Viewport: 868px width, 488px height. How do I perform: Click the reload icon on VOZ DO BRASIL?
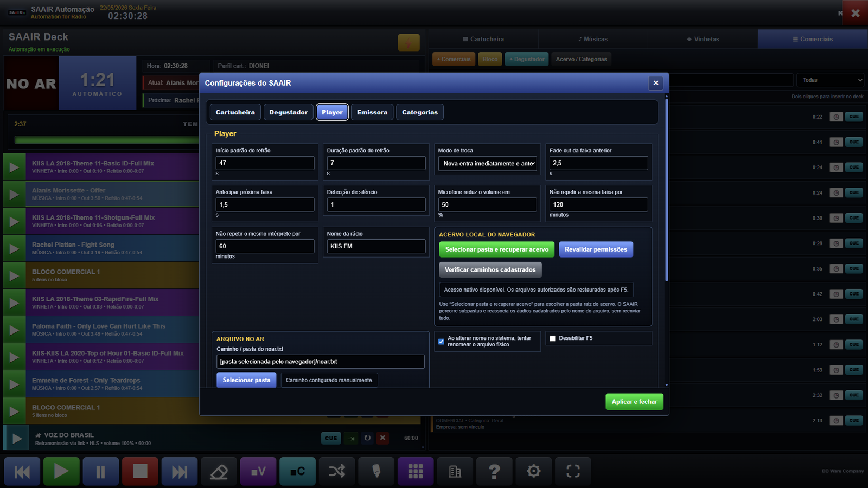tap(367, 438)
